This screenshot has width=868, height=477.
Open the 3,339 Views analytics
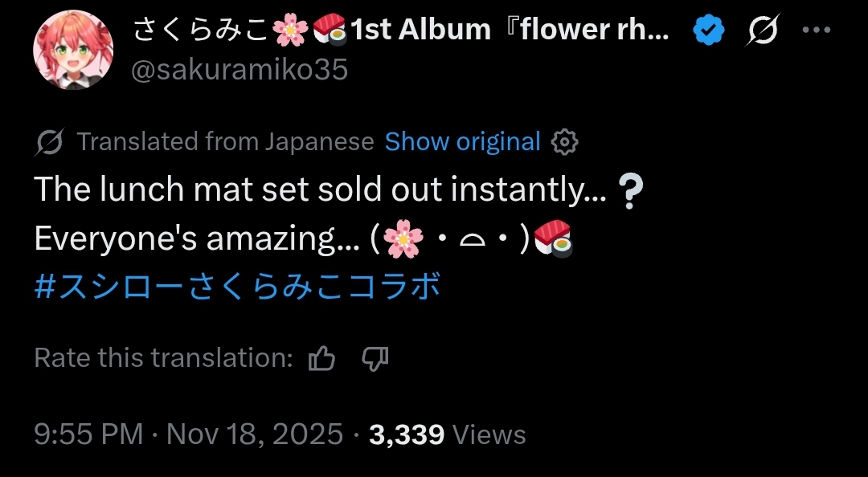coord(447,434)
